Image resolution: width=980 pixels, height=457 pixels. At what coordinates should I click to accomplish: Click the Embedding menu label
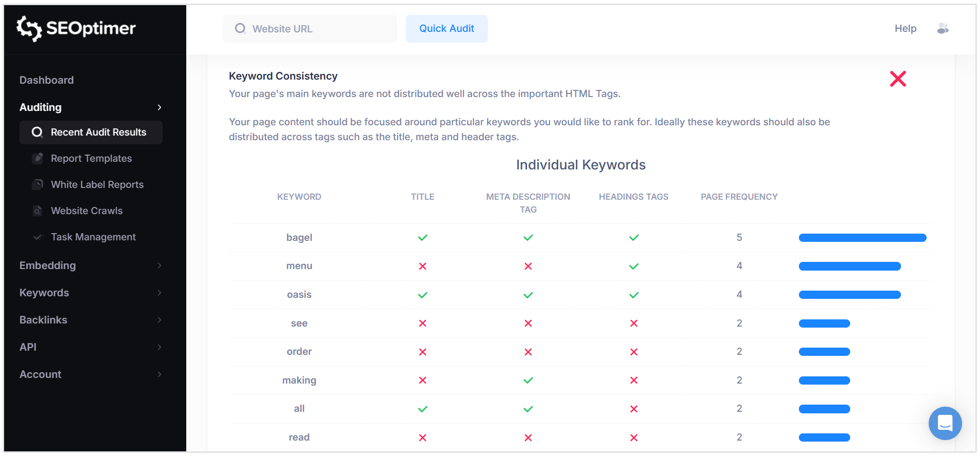pos(48,265)
